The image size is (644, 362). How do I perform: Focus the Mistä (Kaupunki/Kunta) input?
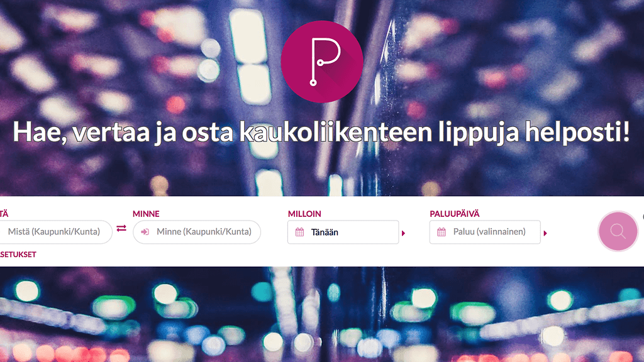pyautogui.click(x=55, y=232)
